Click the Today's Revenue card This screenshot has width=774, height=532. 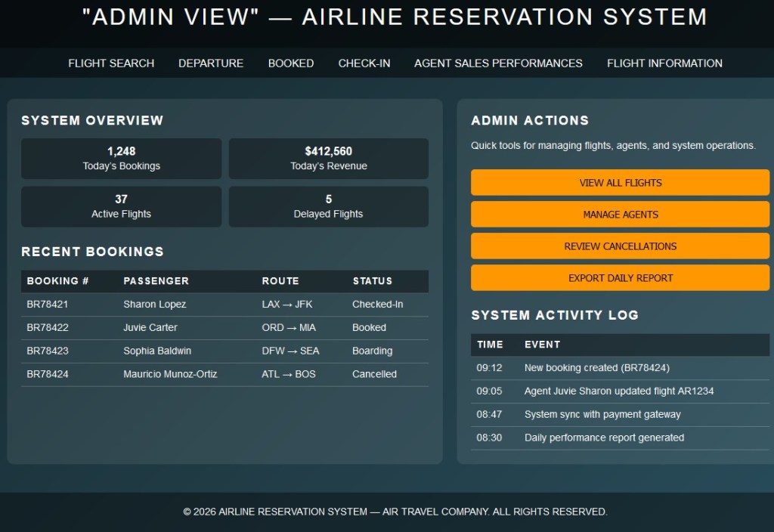point(328,159)
